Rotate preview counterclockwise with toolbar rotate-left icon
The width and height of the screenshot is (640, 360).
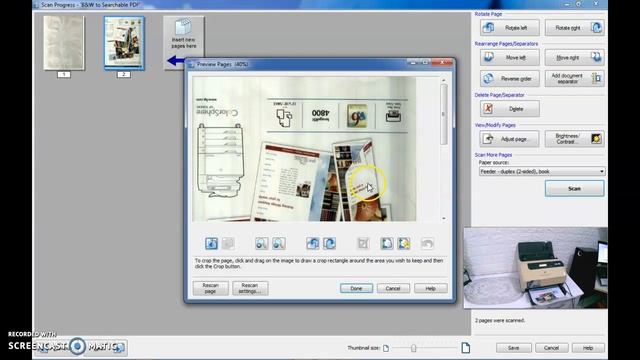(x=312, y=244)
